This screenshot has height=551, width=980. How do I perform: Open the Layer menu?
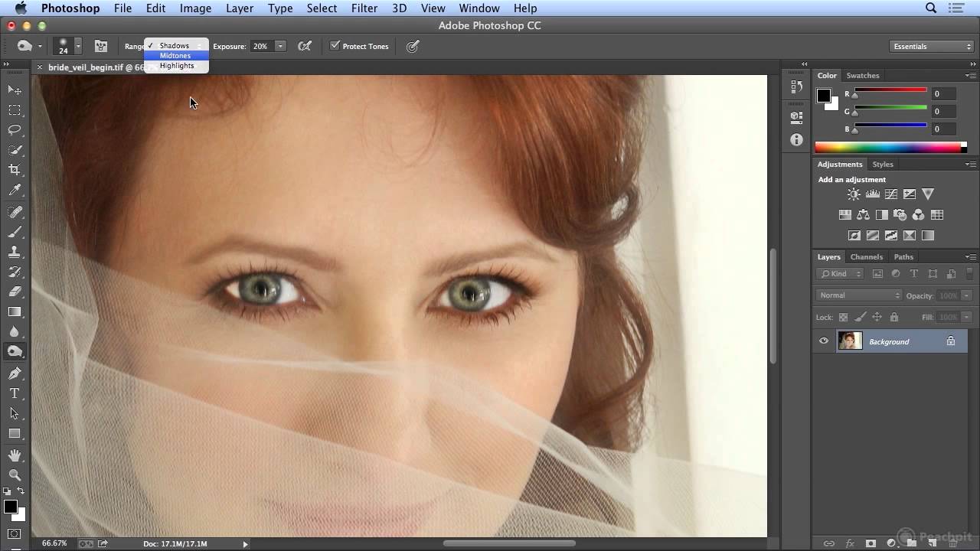pos(240,8)
